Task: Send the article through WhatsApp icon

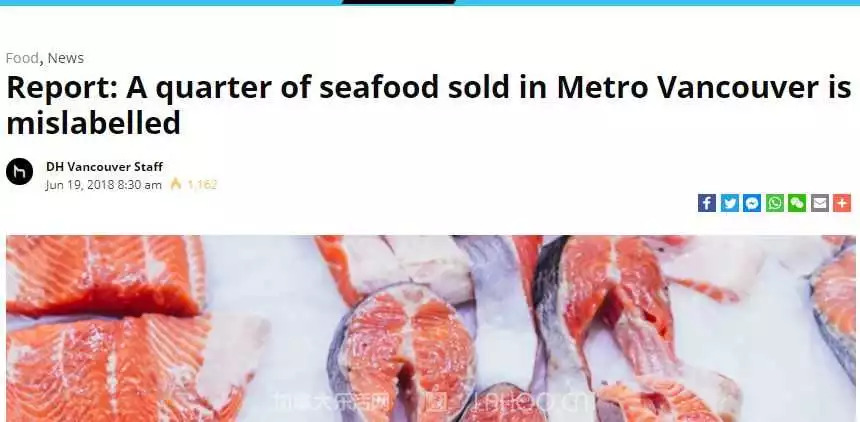Action: click(x=774, y=203)
